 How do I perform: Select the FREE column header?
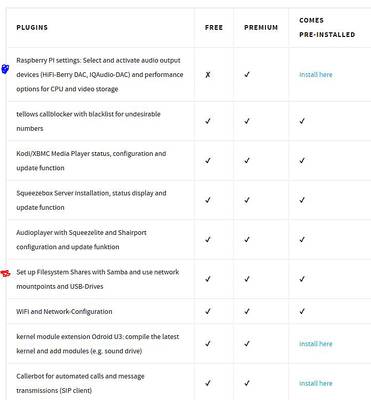214,27
